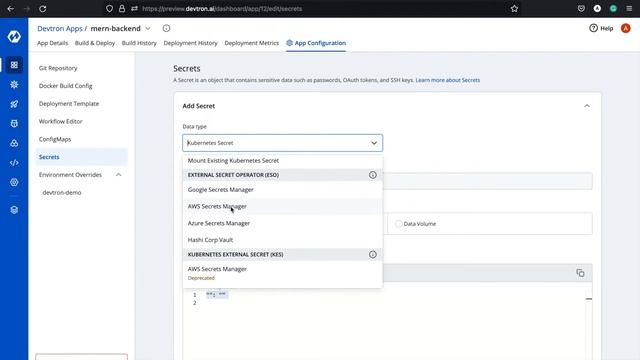Click the secret Name input field
The width and height of the screenshot is (640, 360).
pyautogui.click(x=487, y=181)
